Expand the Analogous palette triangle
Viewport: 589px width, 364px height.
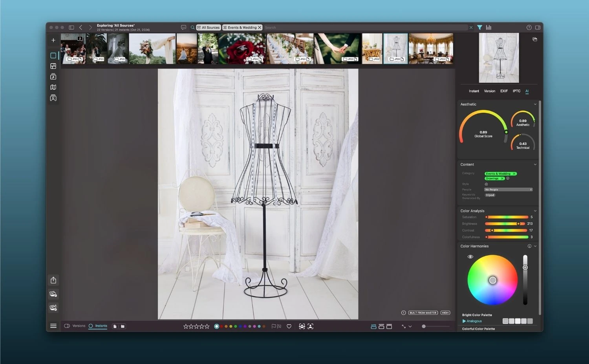(x=464, y=321)
